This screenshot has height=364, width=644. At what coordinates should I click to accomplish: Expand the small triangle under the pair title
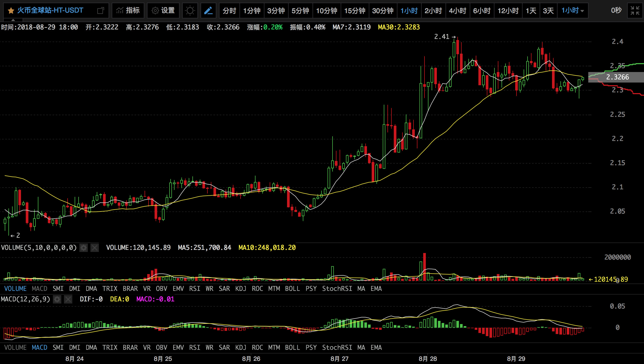pos(13,20)
